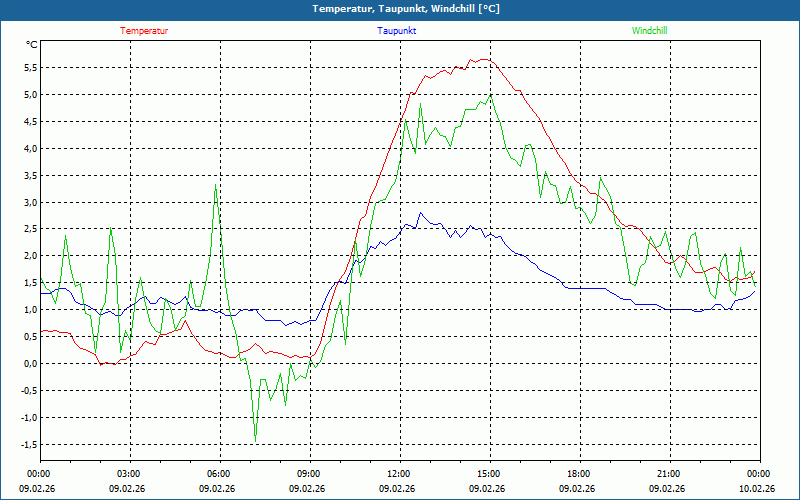The height and width of the screenshot is (500, 800).
Task: Select the 5,5 y-axis value label
Action: (x=30, y=68)
